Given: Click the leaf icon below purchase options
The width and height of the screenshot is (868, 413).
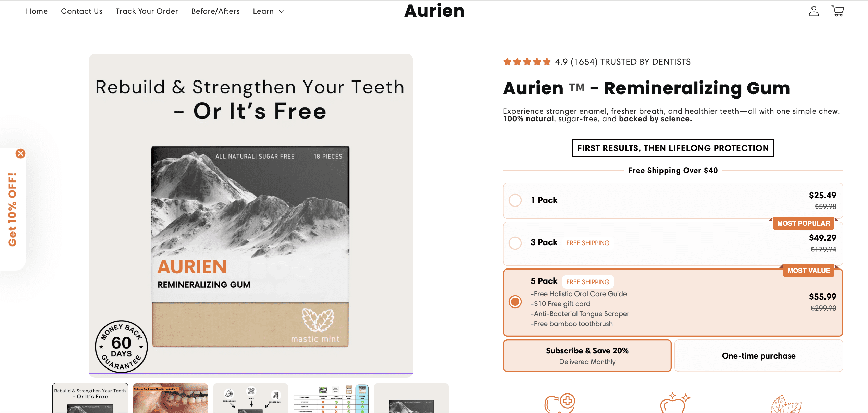Looking at the screenshot, I should point(786,404).
